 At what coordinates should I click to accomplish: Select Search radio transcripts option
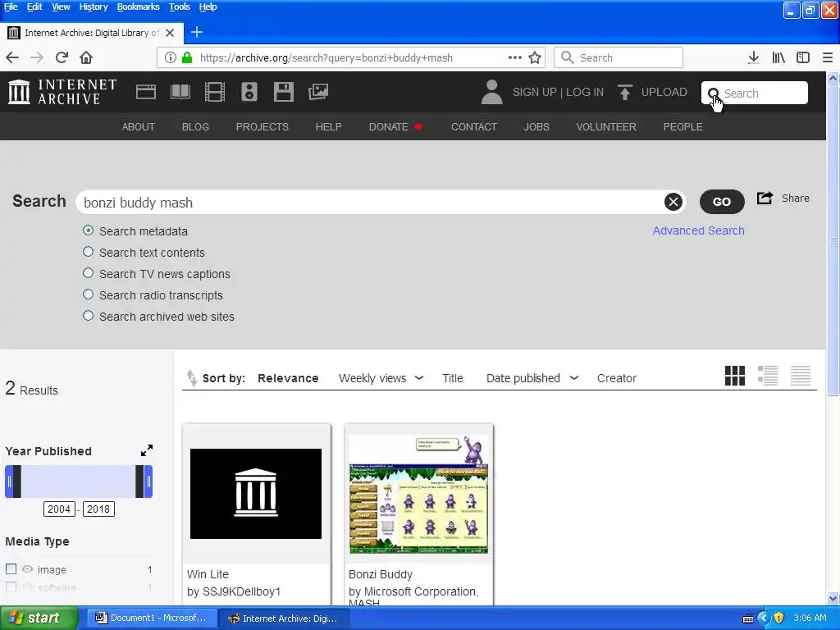(89, 294)
